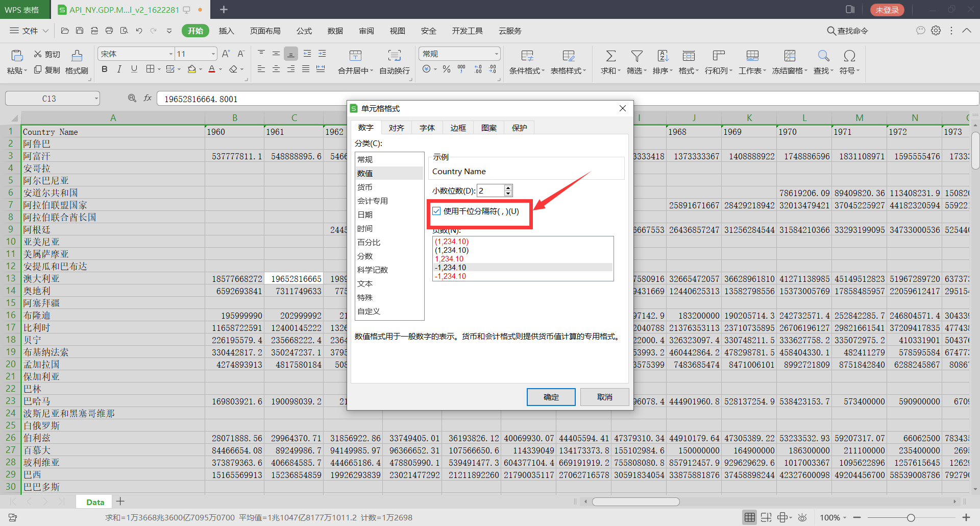Click the percent style icon

coord(447,69)
